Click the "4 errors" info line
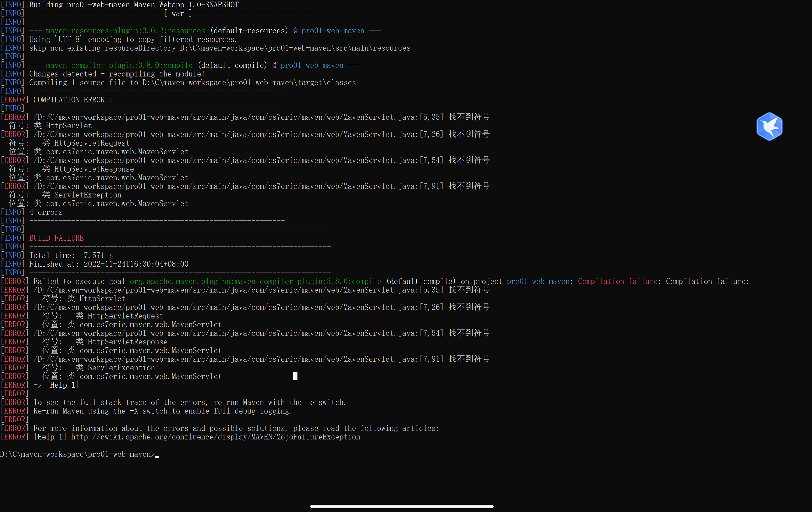812x512 pixels. (x=46, y=212)
